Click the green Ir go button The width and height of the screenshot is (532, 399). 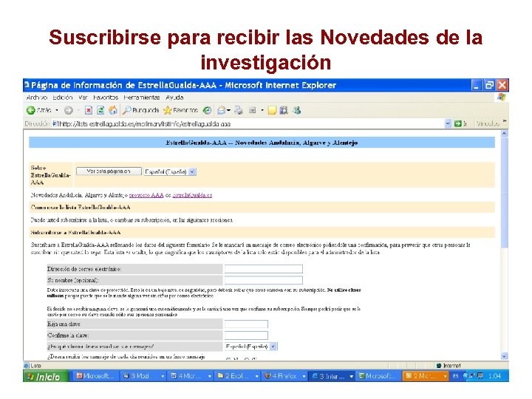460,124
